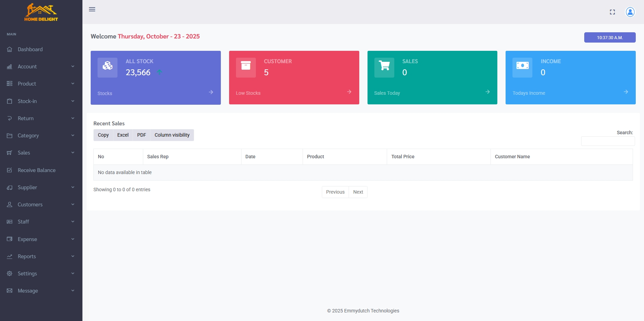644x321 pixels.
Task: Click the Category folder icon
Action: pos(10,136)
